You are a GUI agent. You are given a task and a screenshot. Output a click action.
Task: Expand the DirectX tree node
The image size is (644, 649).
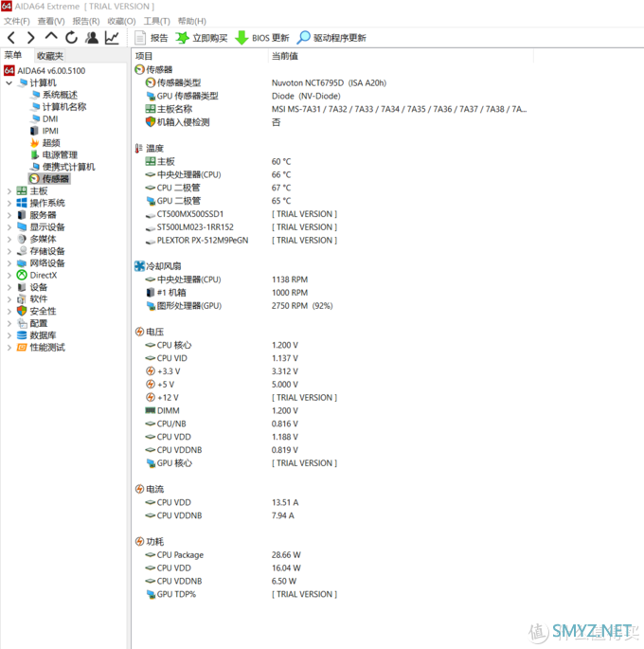click(9, 276)
